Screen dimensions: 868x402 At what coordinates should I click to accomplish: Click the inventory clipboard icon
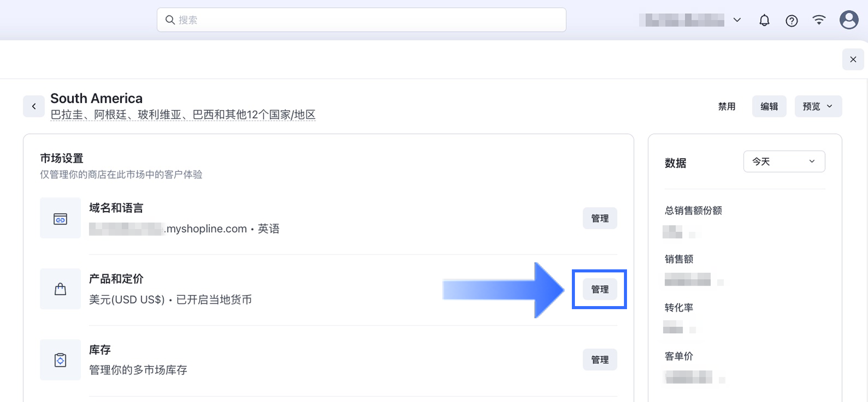[60, 360]
